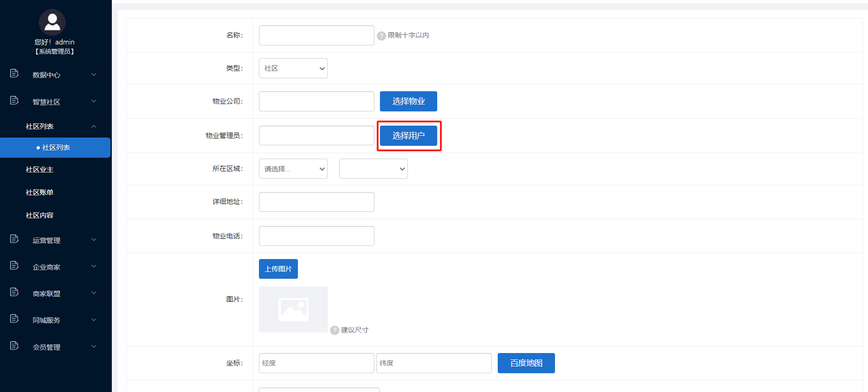
Task: Click the 选择物业 button
Action: coord(408,101)
